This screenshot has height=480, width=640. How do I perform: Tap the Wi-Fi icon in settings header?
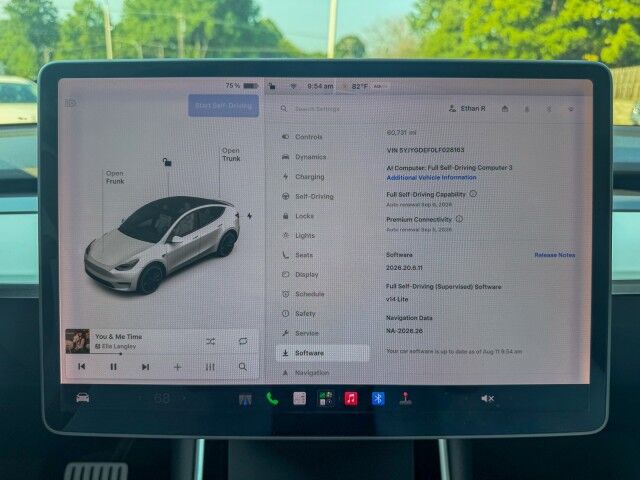click(x=571, y=109)
